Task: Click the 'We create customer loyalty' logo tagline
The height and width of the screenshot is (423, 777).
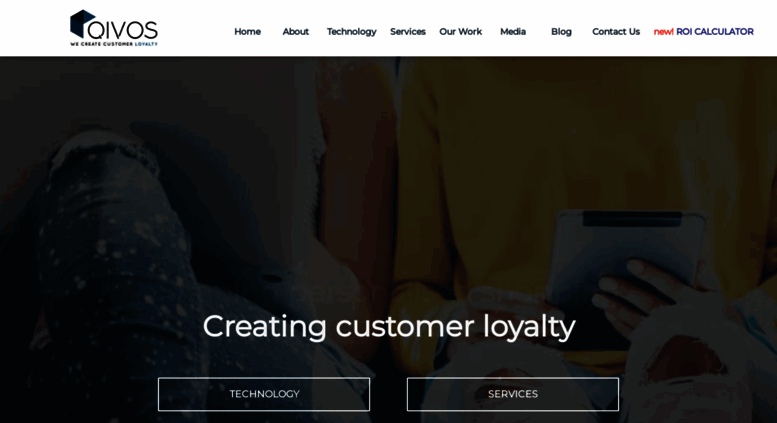Action: click(x=114, y=44)
